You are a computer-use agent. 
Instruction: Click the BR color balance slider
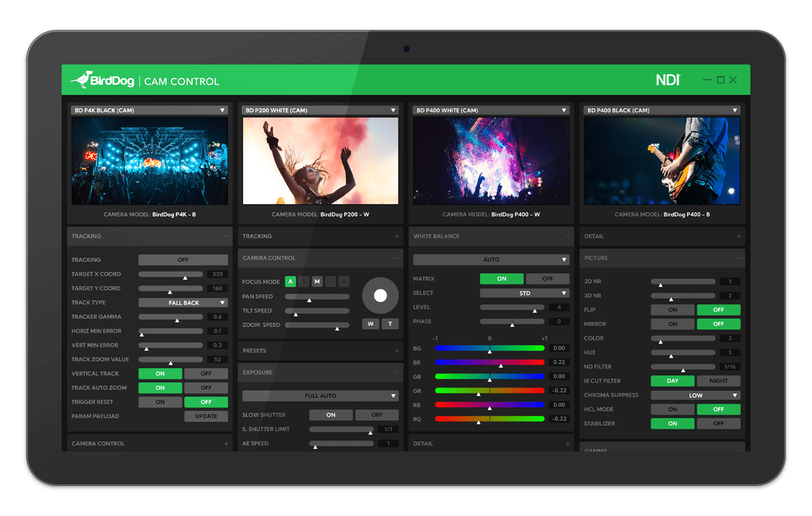click(489, 362)
